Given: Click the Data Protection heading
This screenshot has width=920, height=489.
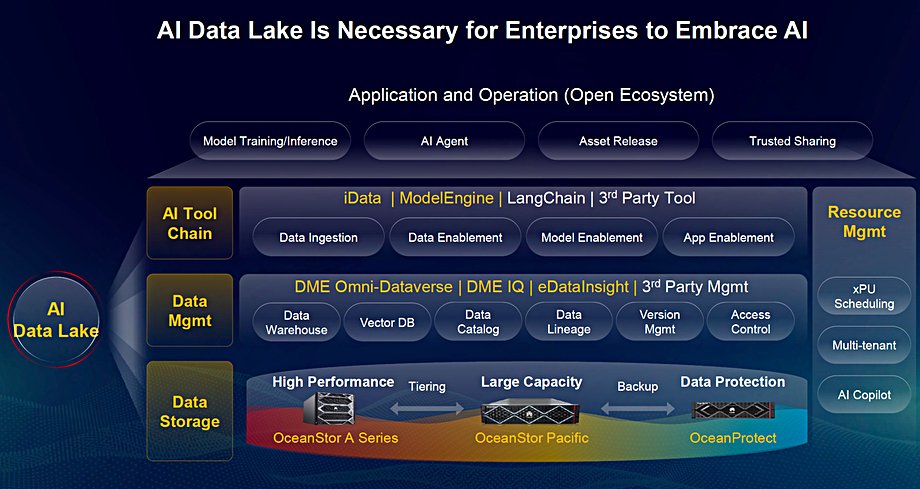Looking at the screenshot, I should [733, 382].
